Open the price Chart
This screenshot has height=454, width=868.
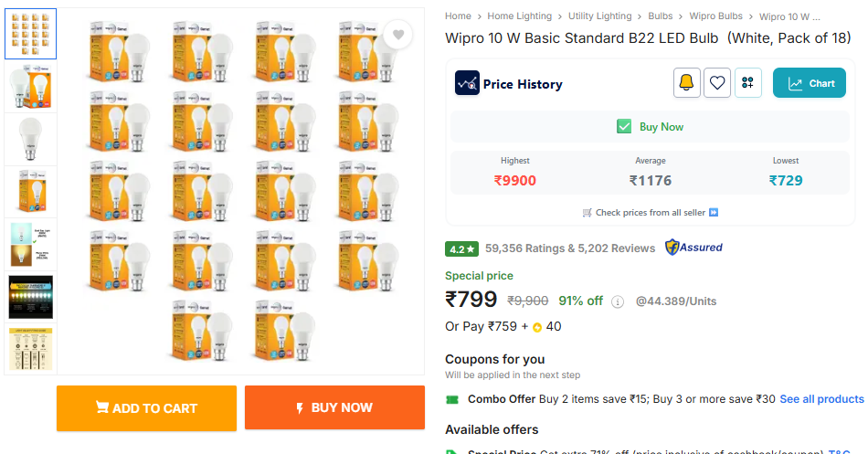pyautogui.click(x=809, y=83)
